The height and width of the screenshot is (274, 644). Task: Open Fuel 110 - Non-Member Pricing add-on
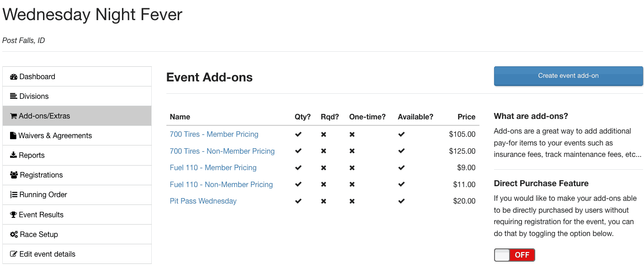tap(221, 185)
